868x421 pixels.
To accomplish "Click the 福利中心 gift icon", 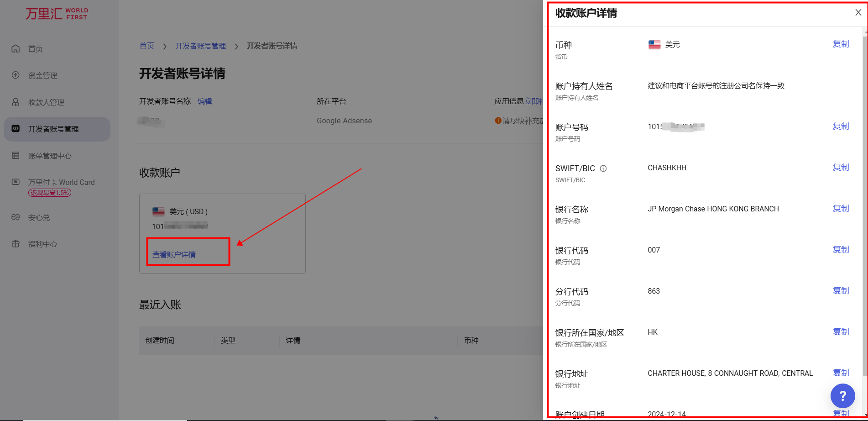I will [x=16, y=244].
